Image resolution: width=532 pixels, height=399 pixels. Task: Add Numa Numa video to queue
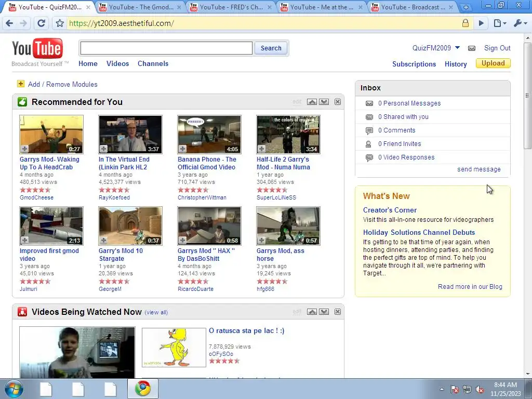pos(262,149)
